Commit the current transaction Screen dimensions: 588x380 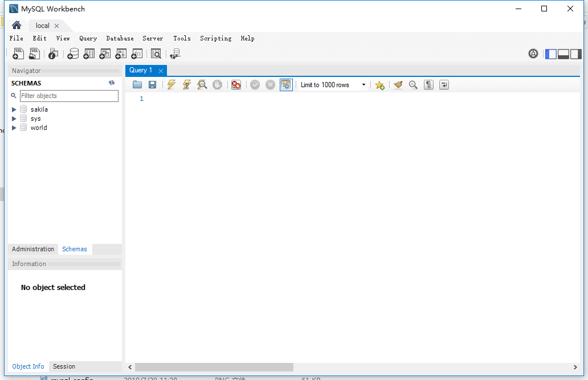click(255, 85)
